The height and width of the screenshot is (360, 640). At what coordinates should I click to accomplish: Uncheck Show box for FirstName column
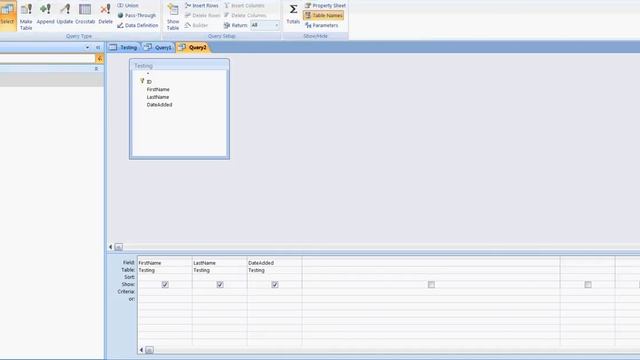(x=165, y=284)
